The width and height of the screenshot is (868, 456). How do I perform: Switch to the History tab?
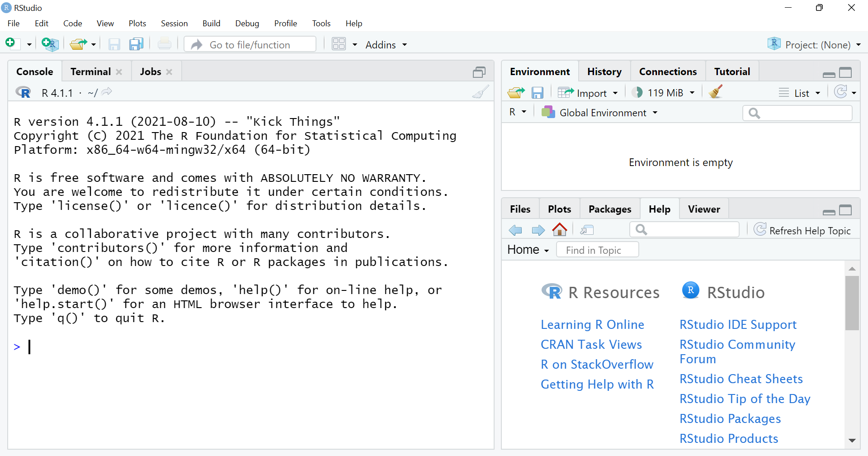click(x=604, y=71)
